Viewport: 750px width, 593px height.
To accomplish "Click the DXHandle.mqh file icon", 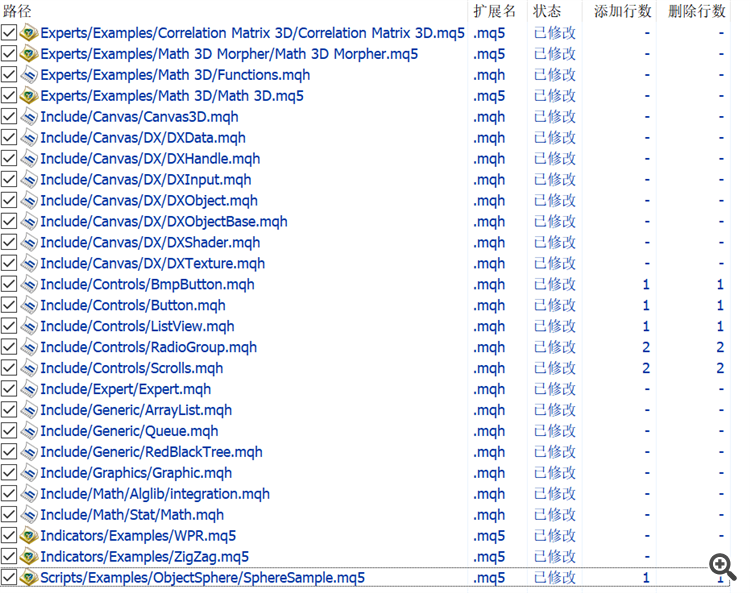I will pyautogui.click(x=29, y=159).
